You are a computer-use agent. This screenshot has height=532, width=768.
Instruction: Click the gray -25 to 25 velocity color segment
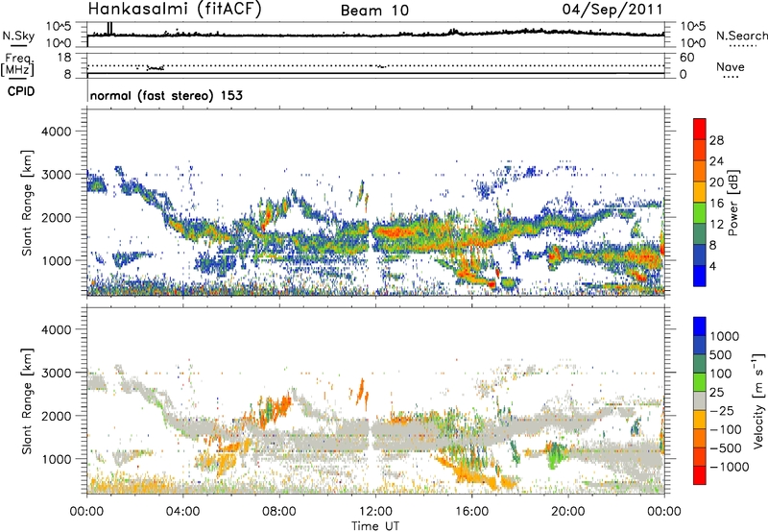[x=700, y=401]
